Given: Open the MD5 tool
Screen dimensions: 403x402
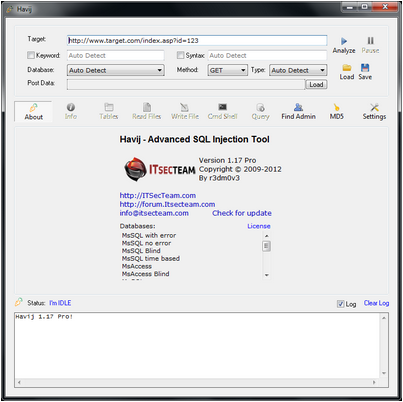Looking at the screenshot, I should coord(336,112).
